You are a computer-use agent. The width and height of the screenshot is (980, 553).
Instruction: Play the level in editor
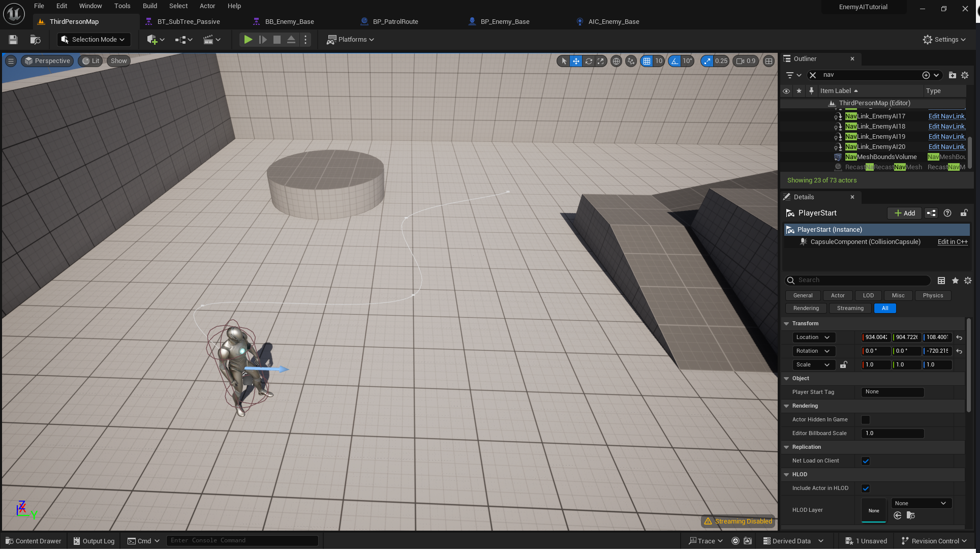click(248, 40)
